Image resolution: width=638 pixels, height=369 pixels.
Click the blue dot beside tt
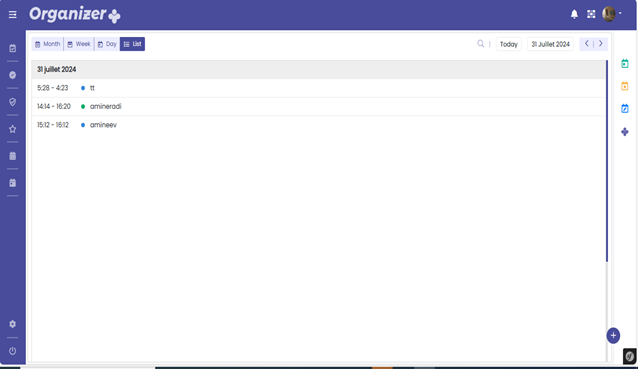tap(83, 88)
